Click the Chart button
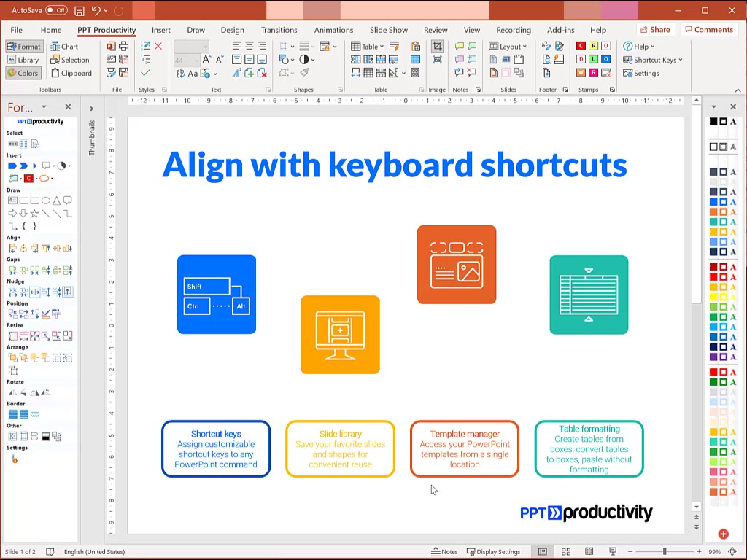 click(x=64, y=46)
